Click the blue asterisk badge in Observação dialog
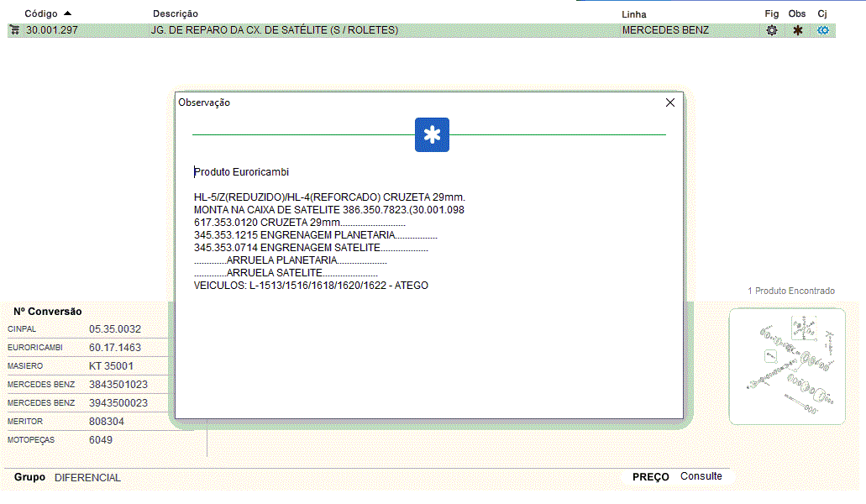866x504 pixels. [x=432, y=135]
